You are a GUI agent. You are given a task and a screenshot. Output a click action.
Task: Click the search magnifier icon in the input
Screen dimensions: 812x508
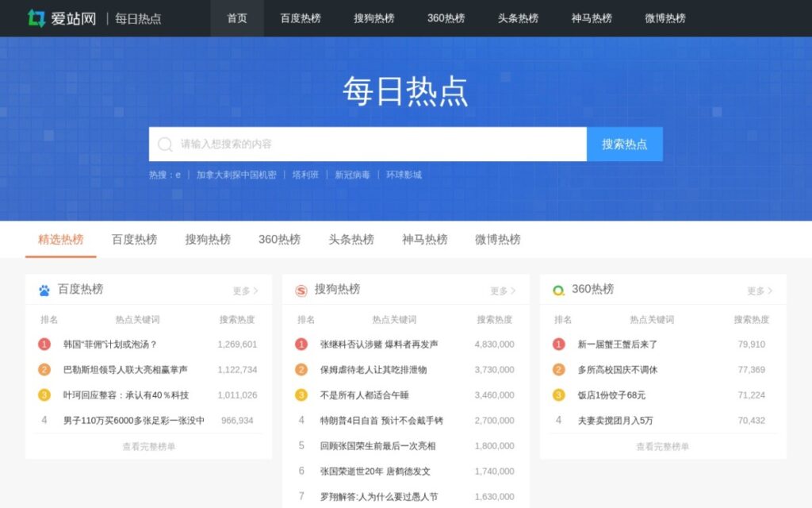[165, 144]
